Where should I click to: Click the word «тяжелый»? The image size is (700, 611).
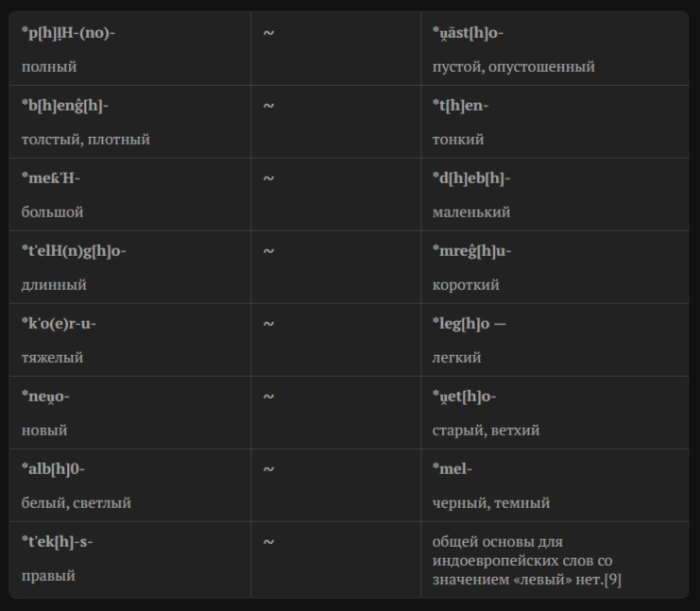point(53,358)
